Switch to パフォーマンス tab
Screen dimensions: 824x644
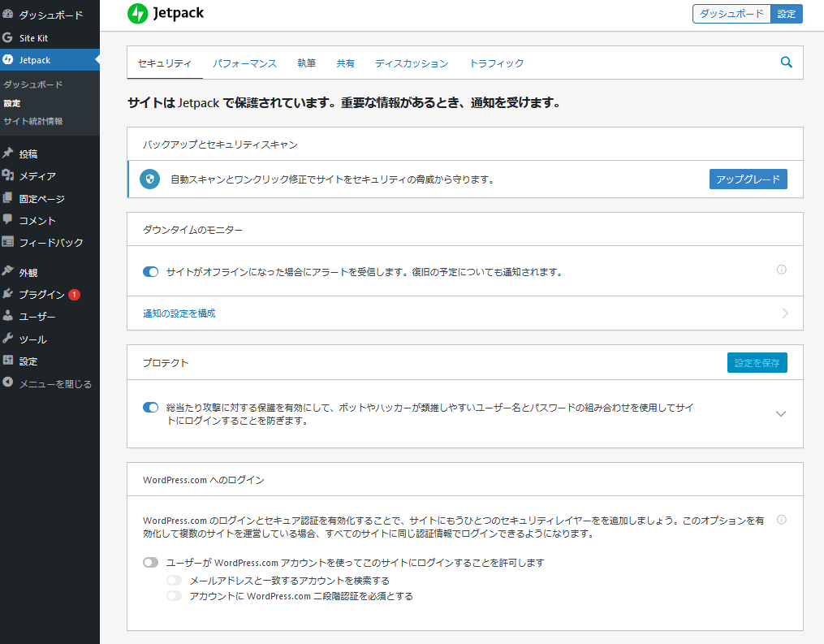pos(244,63)
